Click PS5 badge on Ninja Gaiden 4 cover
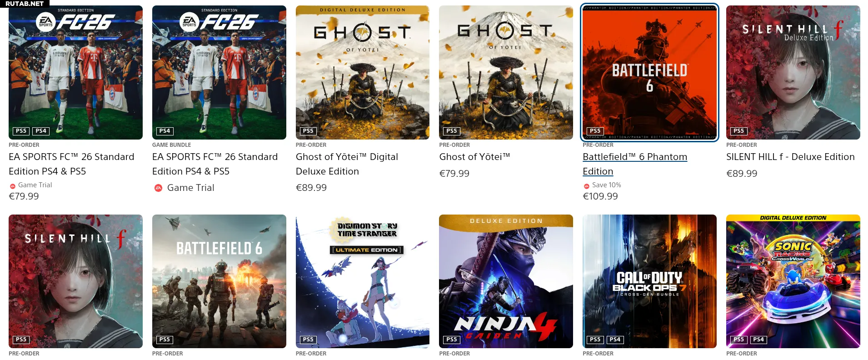The height and width of the screenshot is (360, 868). point(451,340)
